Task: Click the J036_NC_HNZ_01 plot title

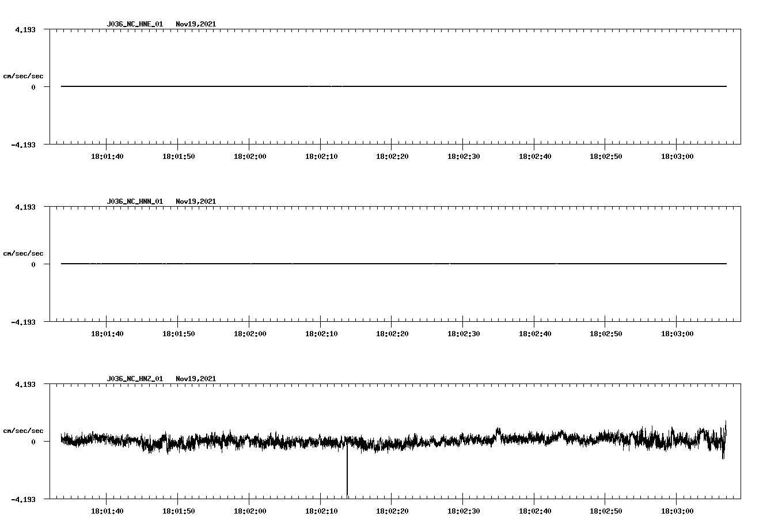Action: (135, 379)
